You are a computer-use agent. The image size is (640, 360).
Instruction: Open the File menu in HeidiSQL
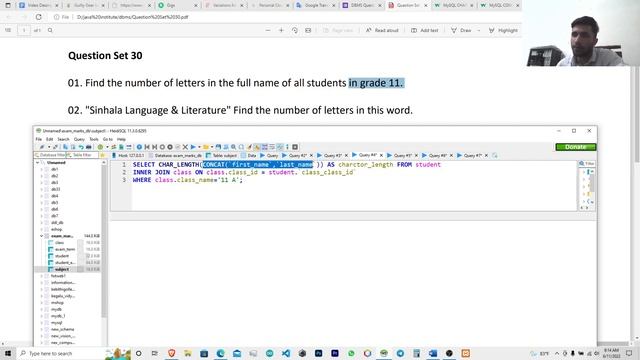pyautogui.click(x=39, y=139)
